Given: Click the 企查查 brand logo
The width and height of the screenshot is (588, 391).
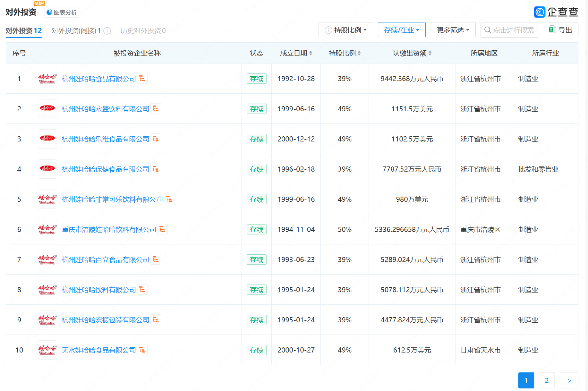Looking at the screenshot, I should pyautogui.click(x=556, y=12).
